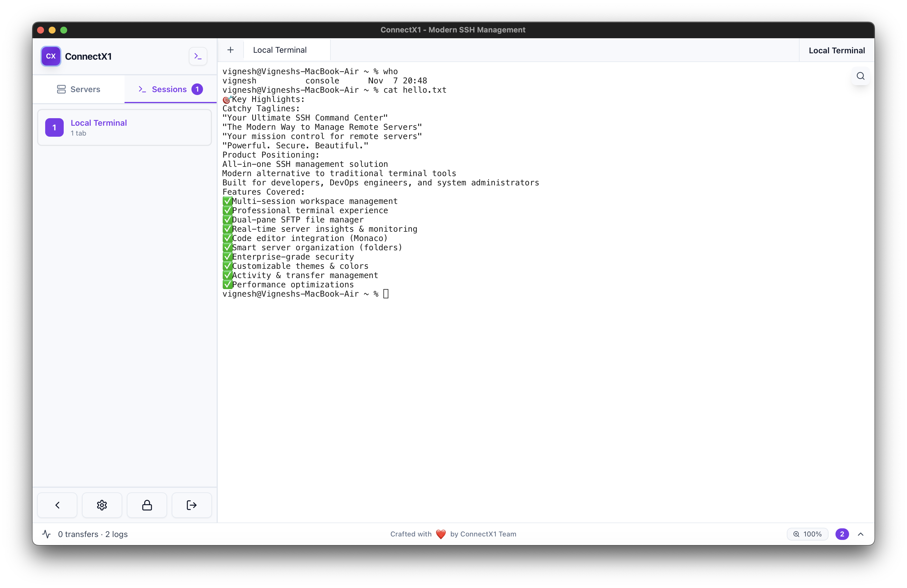This screenshot has height=588, width=907.
Task: Click the logout arrow icon
Action: [x=191, y=505]
